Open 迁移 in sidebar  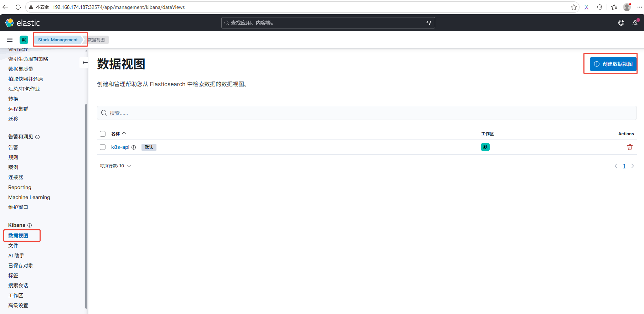tap(13, 119)
